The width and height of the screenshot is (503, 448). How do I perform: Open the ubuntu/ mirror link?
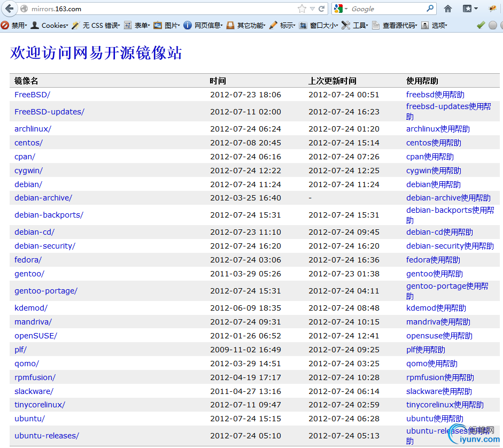point(29,419)
